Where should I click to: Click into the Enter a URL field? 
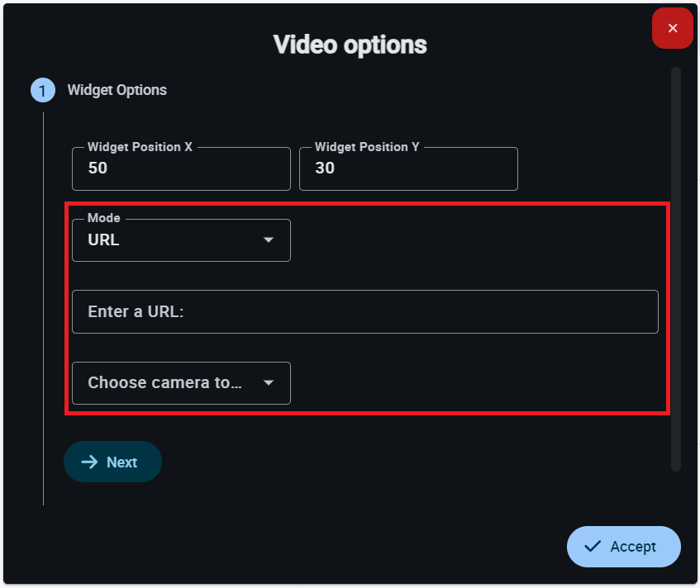pos(364,312)
